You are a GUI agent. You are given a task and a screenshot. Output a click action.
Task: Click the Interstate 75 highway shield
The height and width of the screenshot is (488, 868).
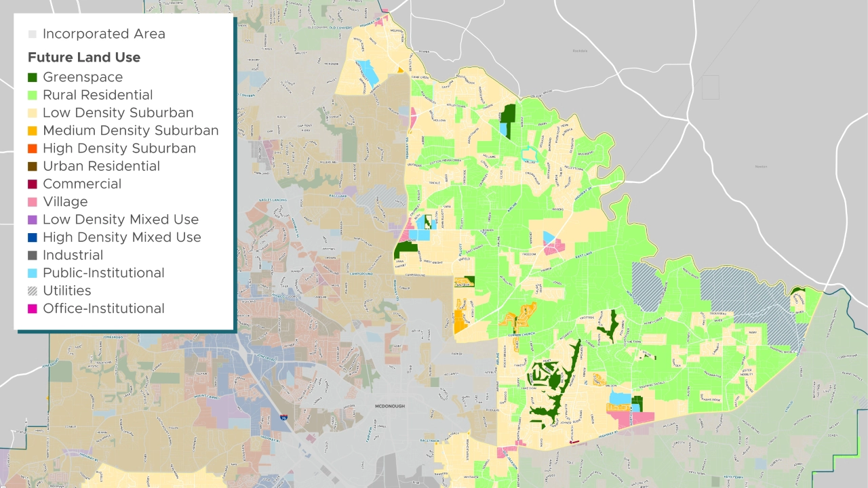pyautogui.click(x=283, y=419)
